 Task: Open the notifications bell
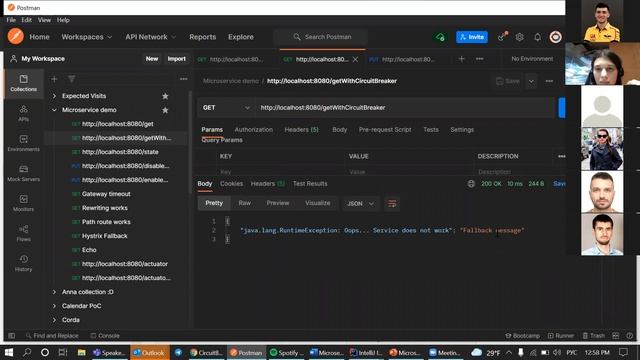tap(538, 37)
